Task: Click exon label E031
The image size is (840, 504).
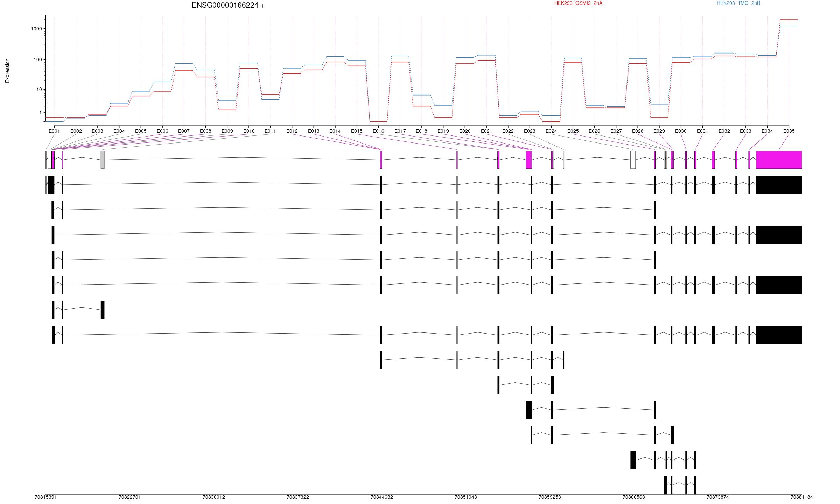Action: [x=702, y=131]
